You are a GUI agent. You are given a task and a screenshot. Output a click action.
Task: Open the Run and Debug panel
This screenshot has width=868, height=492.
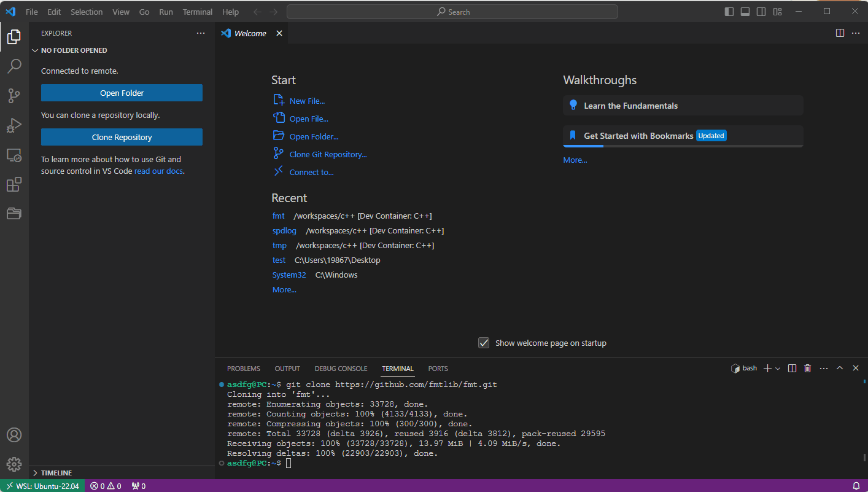14,125
